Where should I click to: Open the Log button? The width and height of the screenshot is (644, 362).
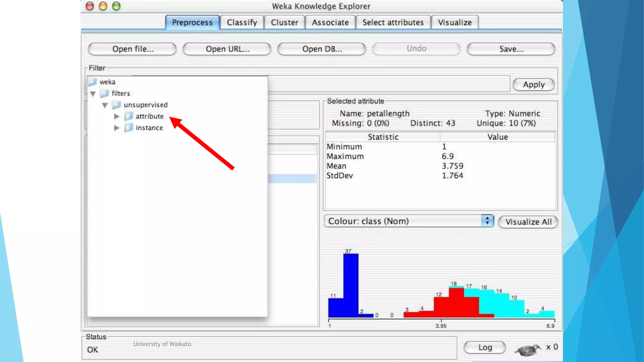click(485, 347)
